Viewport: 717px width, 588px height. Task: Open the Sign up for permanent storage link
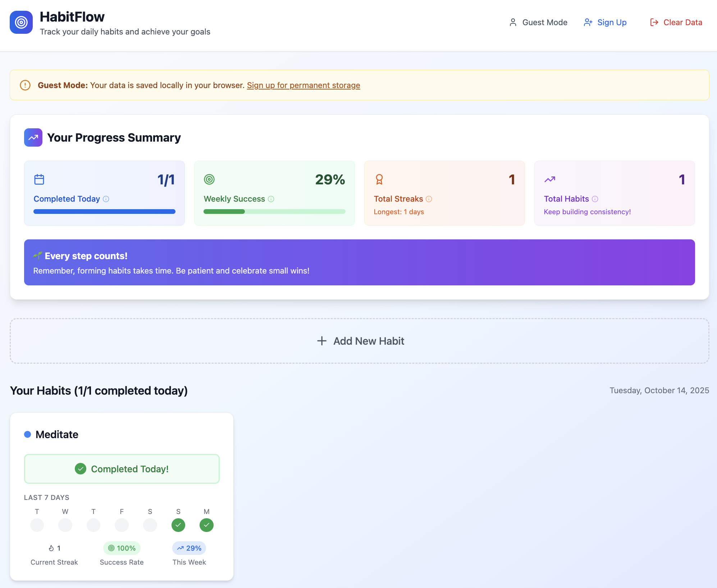[x=303, y=85]
